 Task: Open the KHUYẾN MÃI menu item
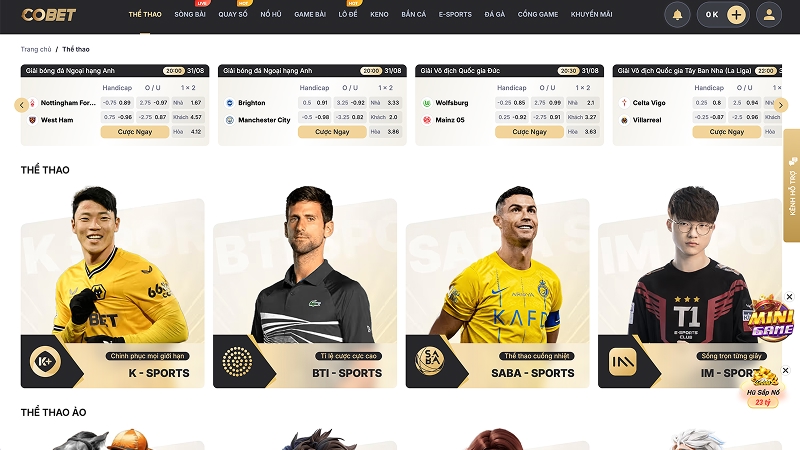(591, 14)
